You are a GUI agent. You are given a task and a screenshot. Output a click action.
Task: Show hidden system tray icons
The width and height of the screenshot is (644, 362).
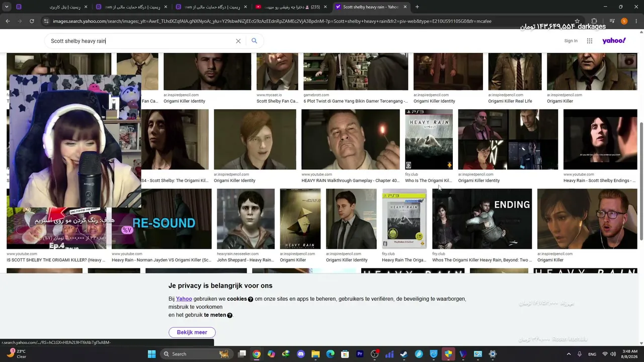click(x=569, y=354)
